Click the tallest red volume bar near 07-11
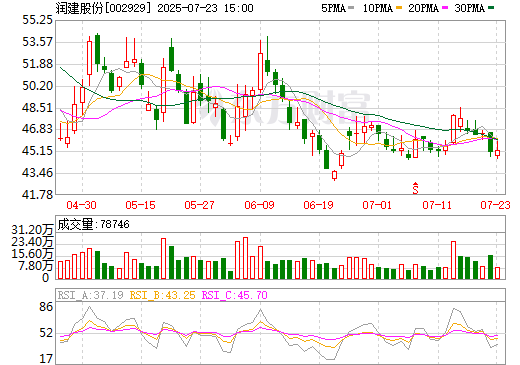 pyautogui.click(x=453, y=260)
